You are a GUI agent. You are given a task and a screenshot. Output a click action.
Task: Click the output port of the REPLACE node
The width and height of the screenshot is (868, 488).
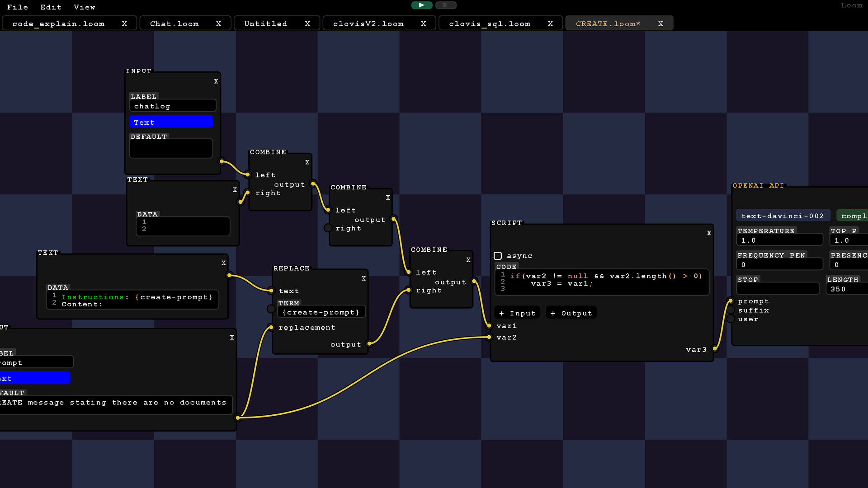(x=370, y=344)
